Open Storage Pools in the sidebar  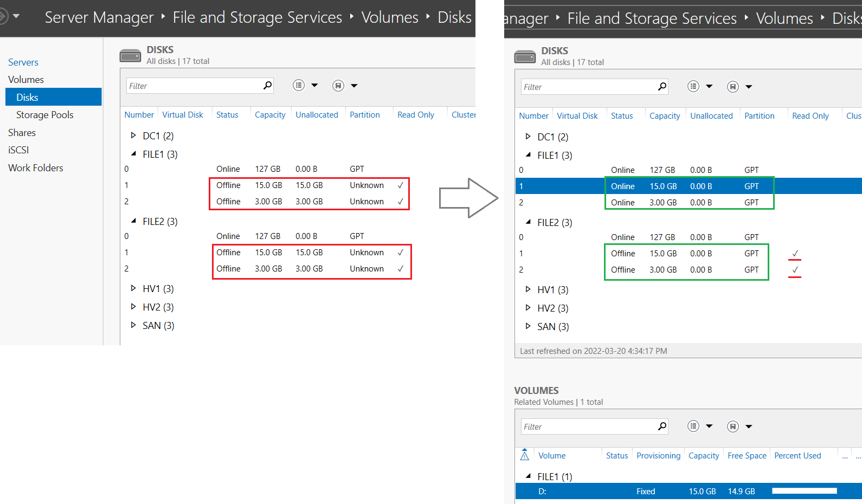(x=44, y=115)
